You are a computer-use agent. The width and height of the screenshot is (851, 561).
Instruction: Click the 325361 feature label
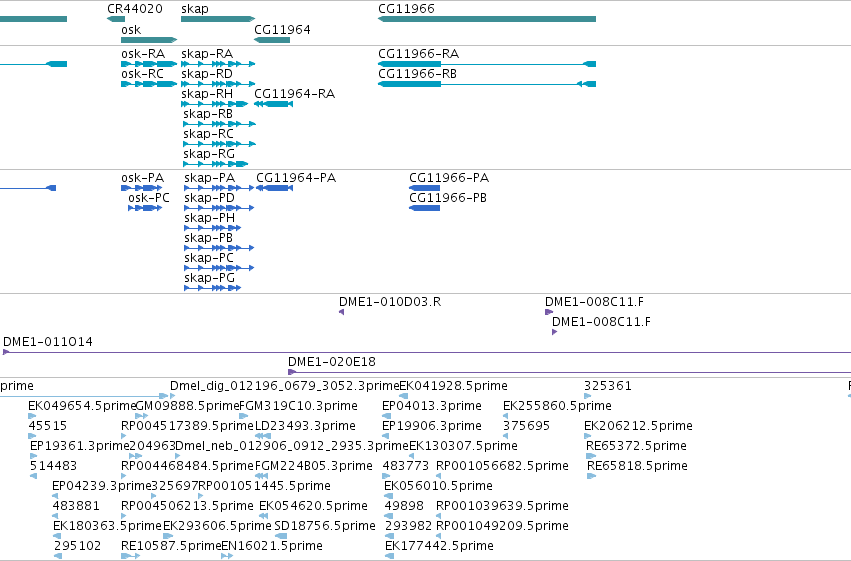coord(608,386)
